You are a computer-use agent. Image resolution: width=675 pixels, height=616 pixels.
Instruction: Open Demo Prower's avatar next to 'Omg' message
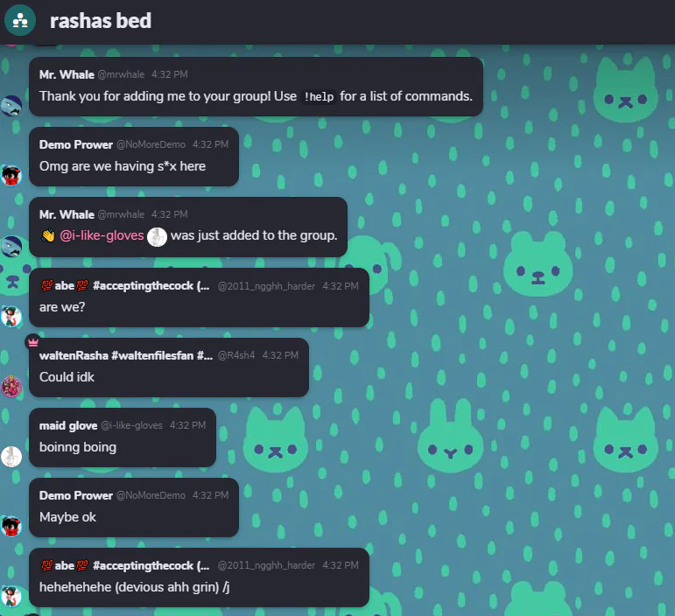coord(11,176)
